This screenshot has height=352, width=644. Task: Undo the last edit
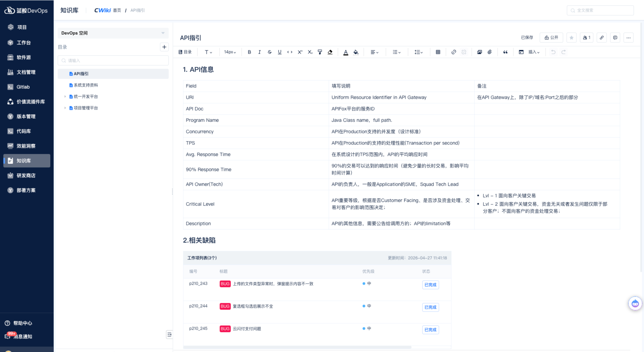553,52
